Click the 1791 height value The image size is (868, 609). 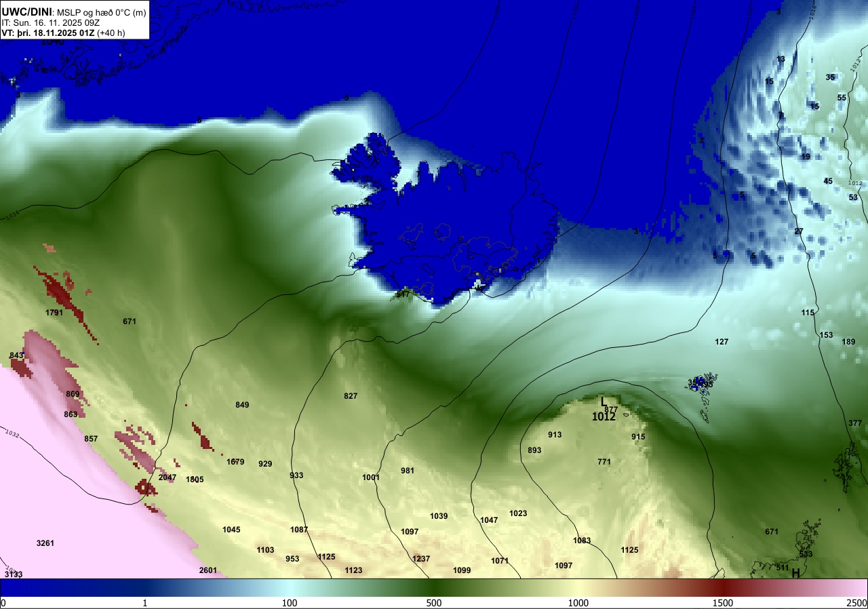[54, 313]
